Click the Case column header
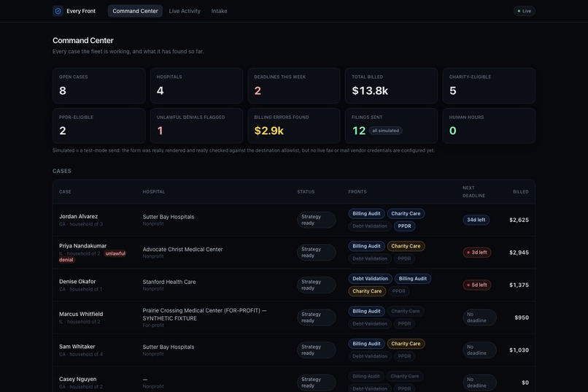This screenshot has width=588, height=392. point(65,192)
